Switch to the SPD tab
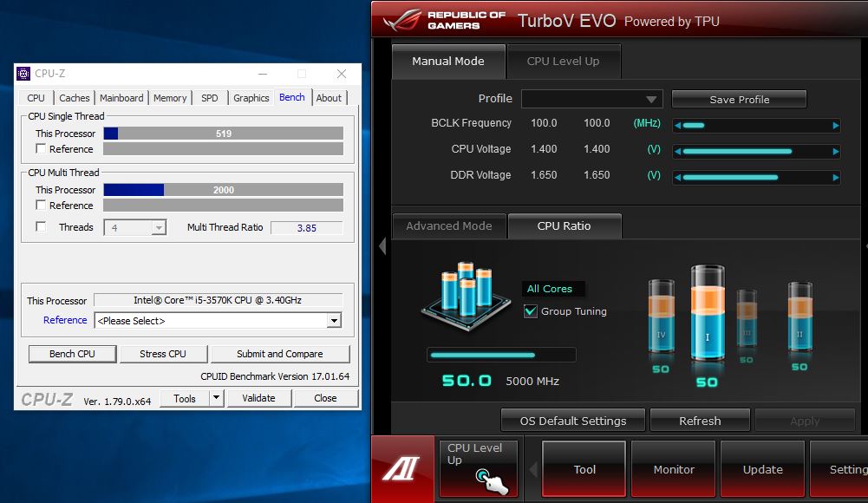 coord(209,98)
